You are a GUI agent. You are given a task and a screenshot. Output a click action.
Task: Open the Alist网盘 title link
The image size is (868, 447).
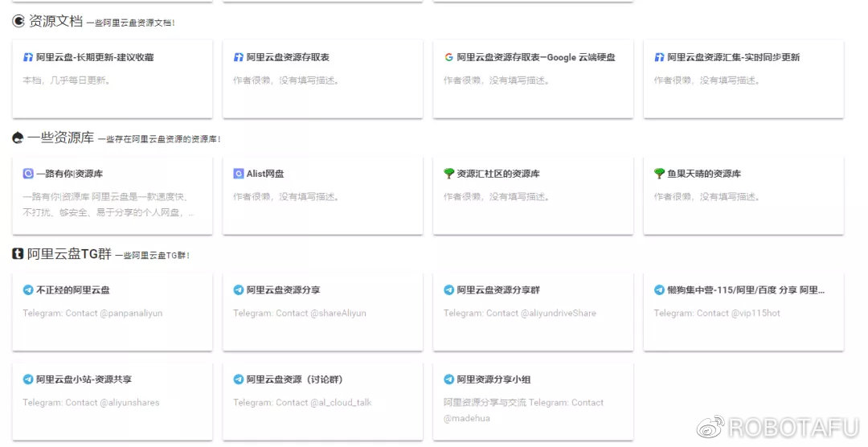(x=265, y=174)
